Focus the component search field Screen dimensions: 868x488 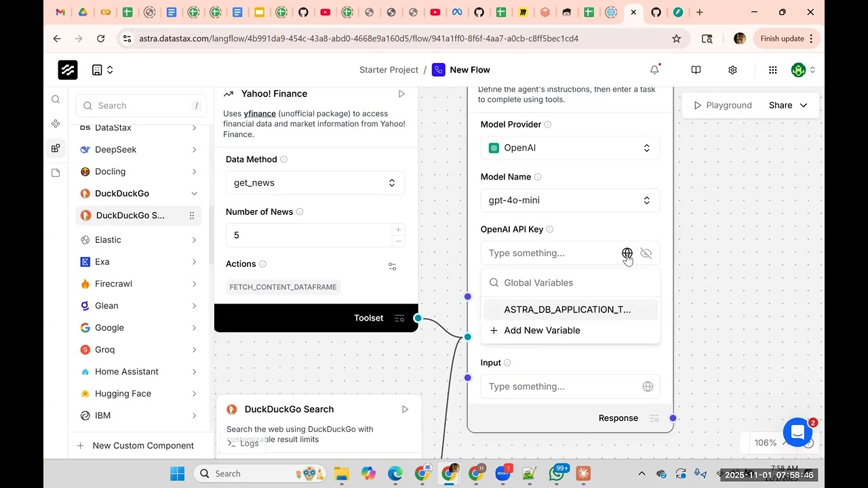[x=141, y=106]
